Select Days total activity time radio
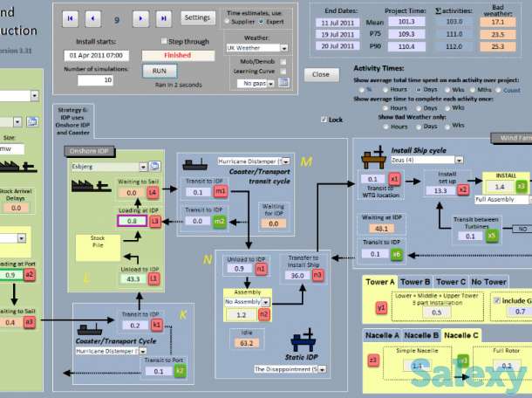532x398 pixels. pos(419,90)
